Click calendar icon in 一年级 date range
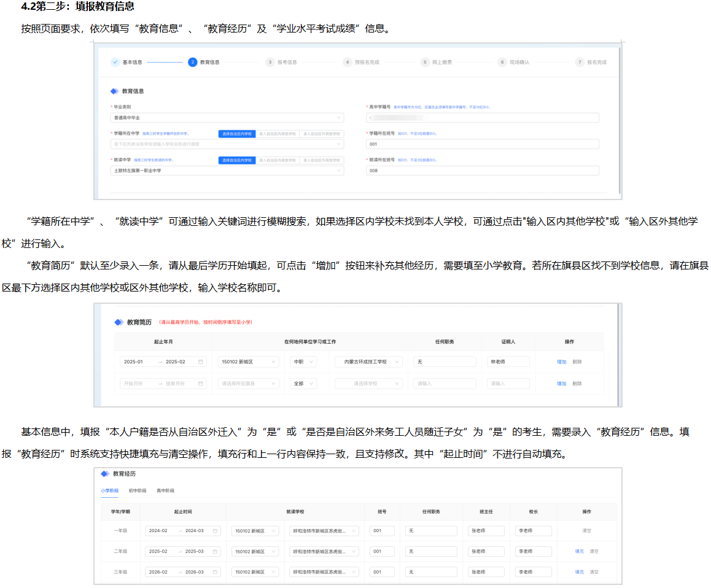This screenshot has width=711, height=588. 215,531
